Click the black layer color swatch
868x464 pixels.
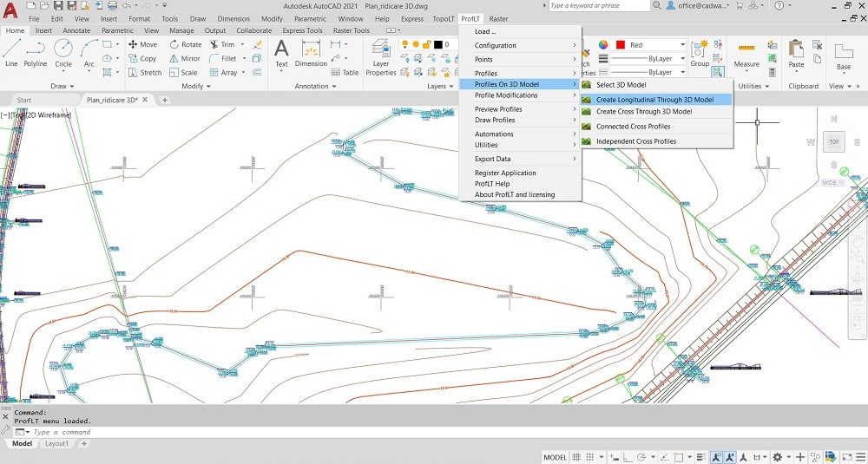(437, 44)
